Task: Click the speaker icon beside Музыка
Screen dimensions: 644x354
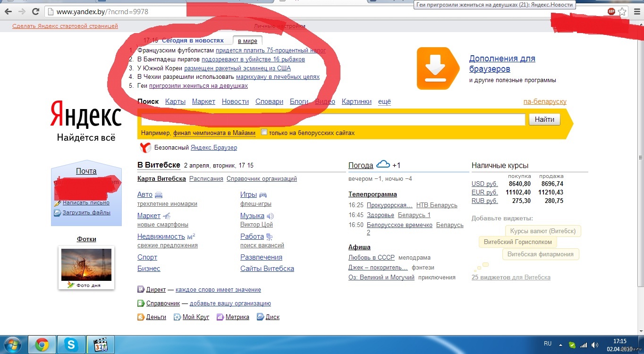Action: pos(271,216)
